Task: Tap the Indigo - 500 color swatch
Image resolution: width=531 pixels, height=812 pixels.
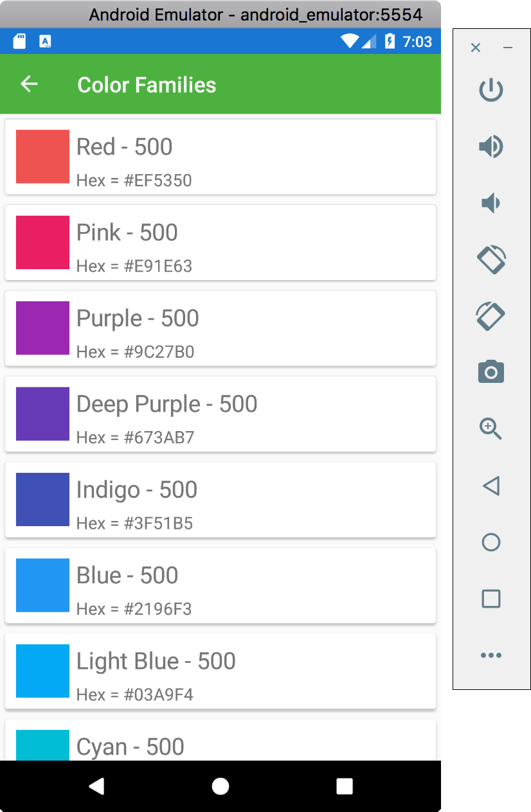Action: [x=42, y=499]
